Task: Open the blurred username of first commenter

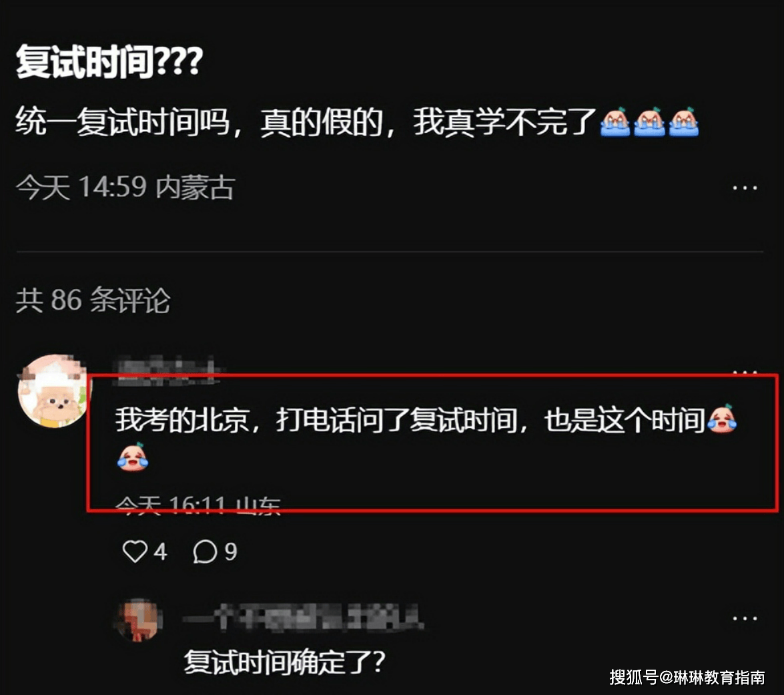Action: pos(167,371)
